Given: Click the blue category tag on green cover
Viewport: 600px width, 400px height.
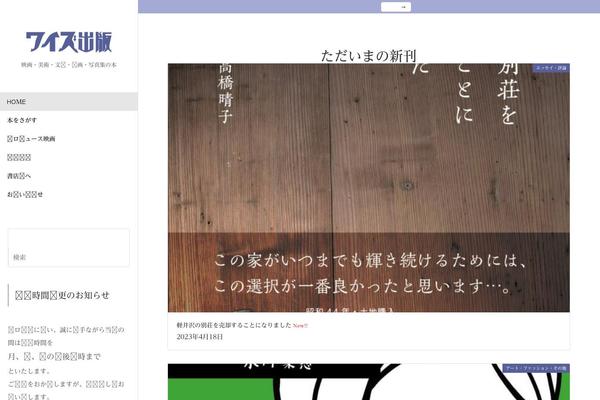Looking at the screenshot, I should click(x=536, y=368).
